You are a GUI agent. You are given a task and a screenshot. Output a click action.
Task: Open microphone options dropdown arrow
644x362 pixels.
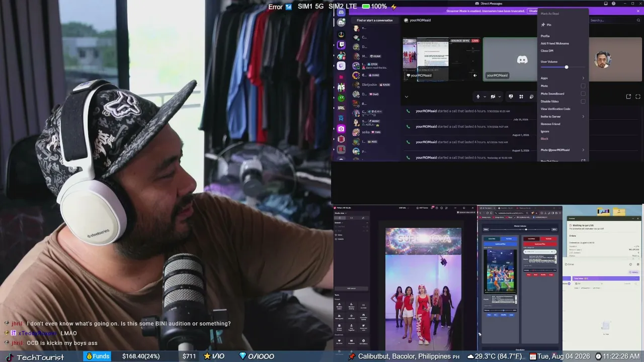(x=485, y=97)
